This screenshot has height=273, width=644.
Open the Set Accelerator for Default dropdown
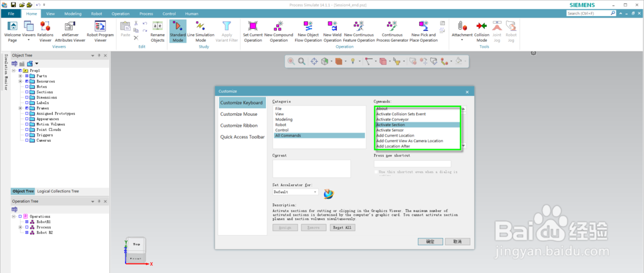pos(296,192)
